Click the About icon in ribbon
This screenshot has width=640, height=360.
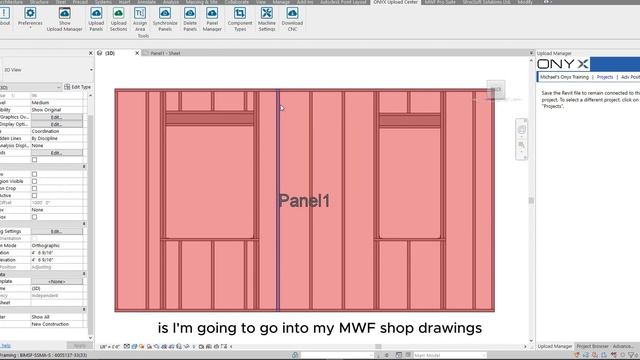coord(5,13)
